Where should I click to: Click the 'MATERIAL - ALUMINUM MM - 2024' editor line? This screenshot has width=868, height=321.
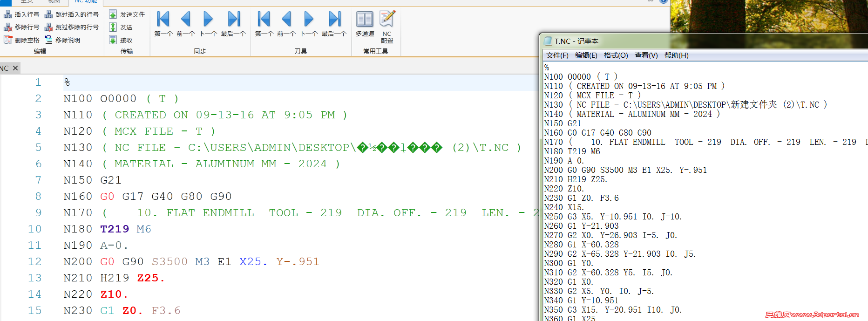202,164
